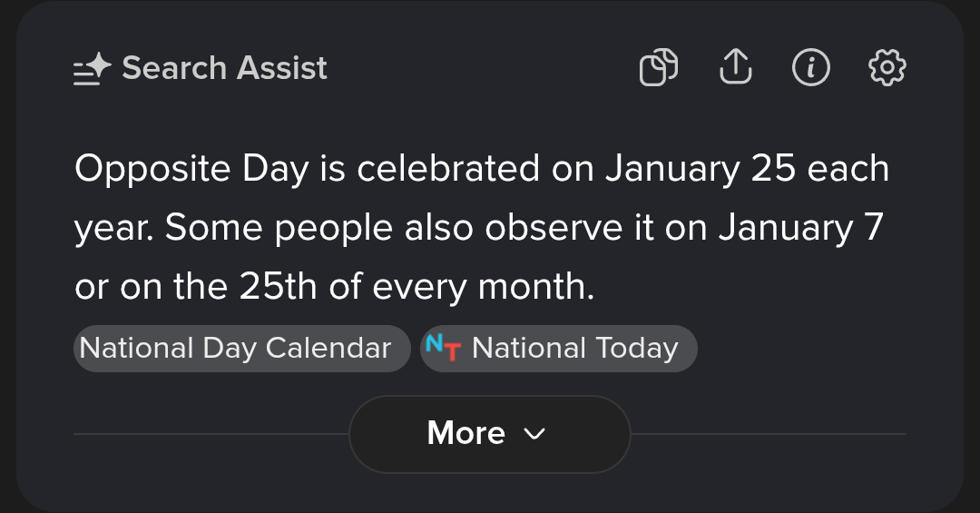The height and width of the screenshot is (513, 980).
Task: Show Search Assist info via the i icon
Action: pyautogui.click(x=811, y=67)
